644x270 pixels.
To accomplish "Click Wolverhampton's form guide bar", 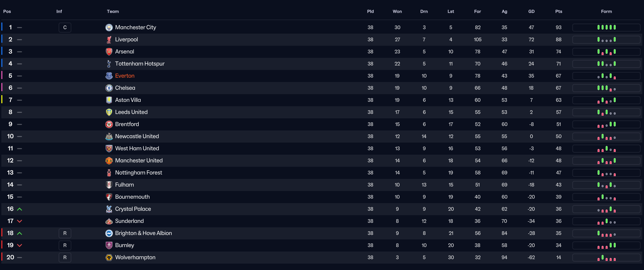I will (x=606, y=258).
